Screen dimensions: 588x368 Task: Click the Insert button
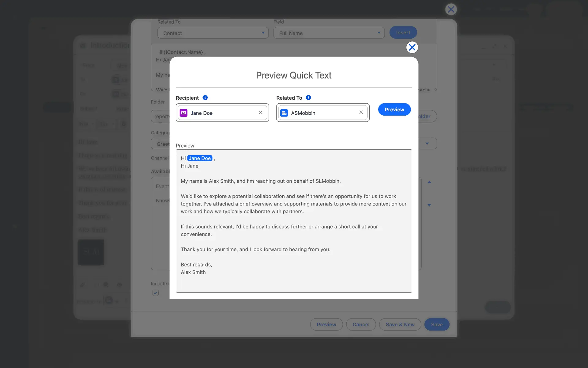(x=403, y=33)
